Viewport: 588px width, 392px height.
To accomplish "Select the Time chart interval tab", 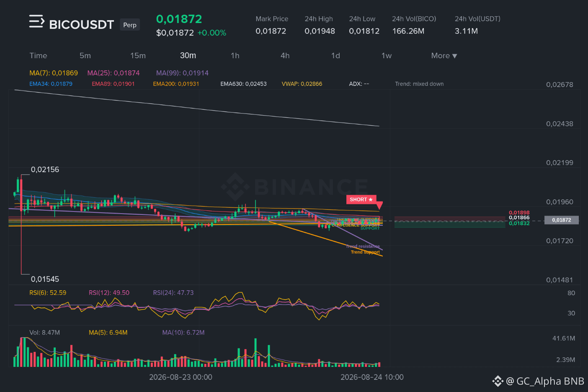I will click(x=38, y=56).
